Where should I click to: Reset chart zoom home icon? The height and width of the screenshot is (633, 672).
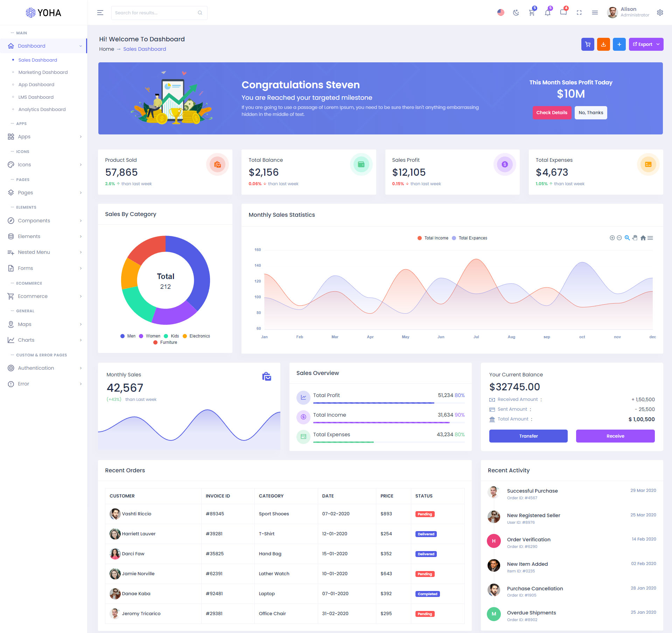coord(643,238)
